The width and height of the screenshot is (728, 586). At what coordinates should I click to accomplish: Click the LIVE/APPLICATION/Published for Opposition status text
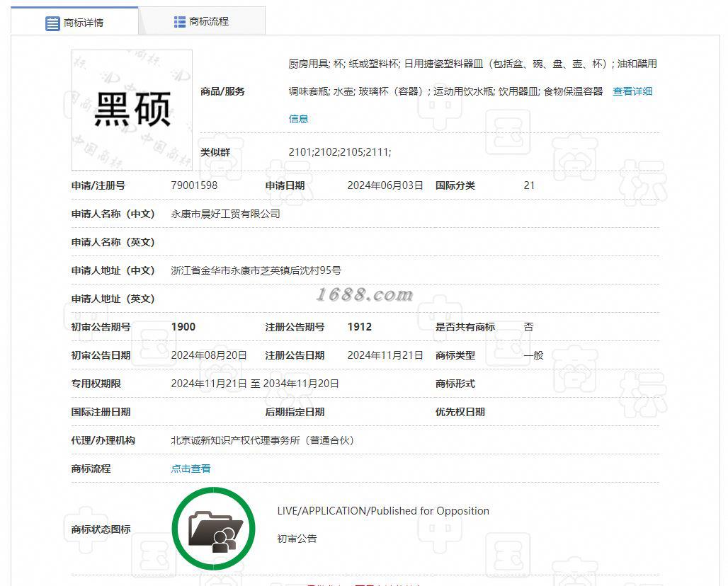coord(383,511)
